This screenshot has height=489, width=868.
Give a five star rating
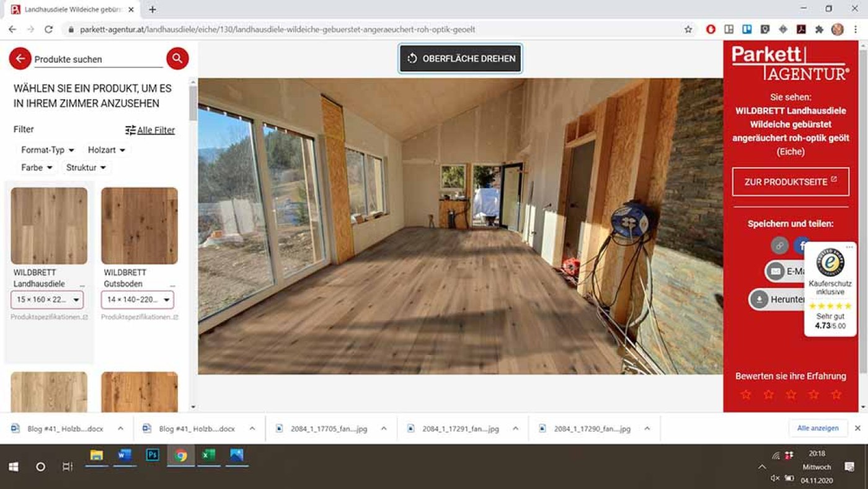click(x=836, y=395)
